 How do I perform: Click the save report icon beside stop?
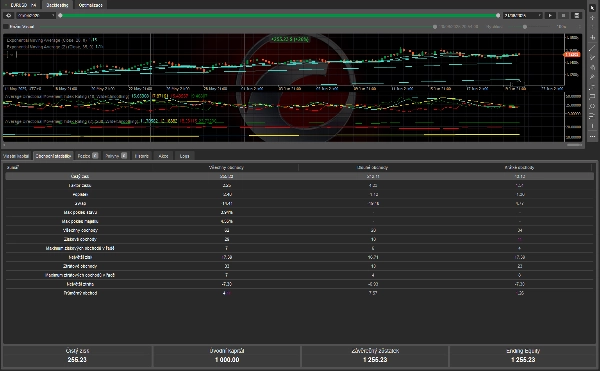click(577, 15)
